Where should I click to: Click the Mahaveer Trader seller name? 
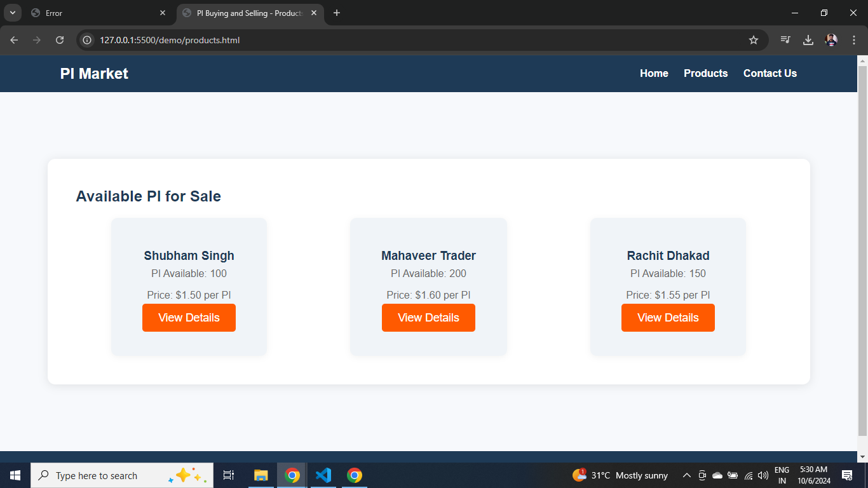coord(428,255)
